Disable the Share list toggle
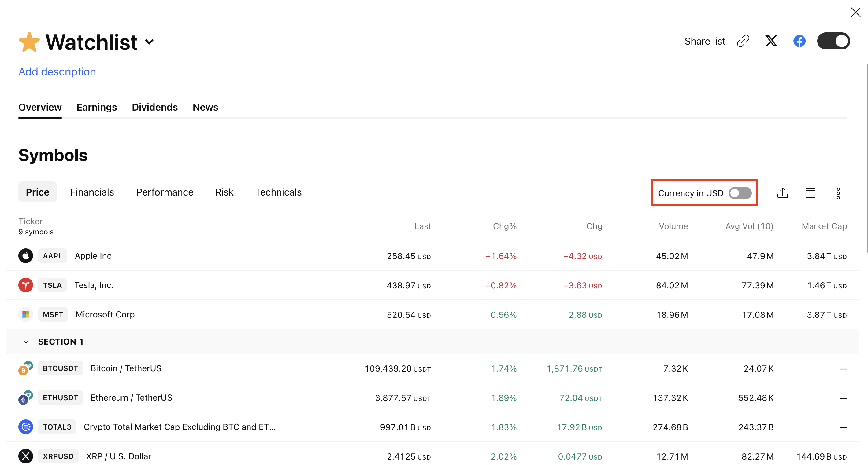This screenshot has width=868, height=465. click(833, 41)
